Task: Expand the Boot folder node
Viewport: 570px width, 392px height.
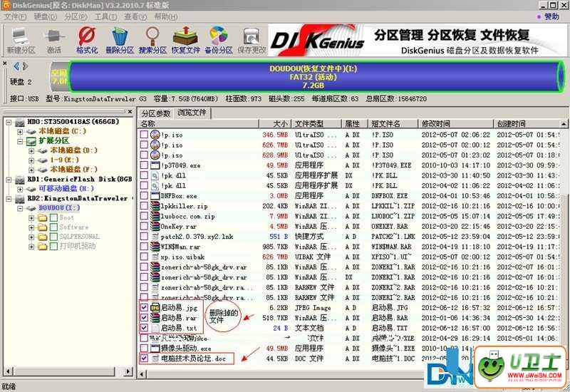Action: click(31, 218)
